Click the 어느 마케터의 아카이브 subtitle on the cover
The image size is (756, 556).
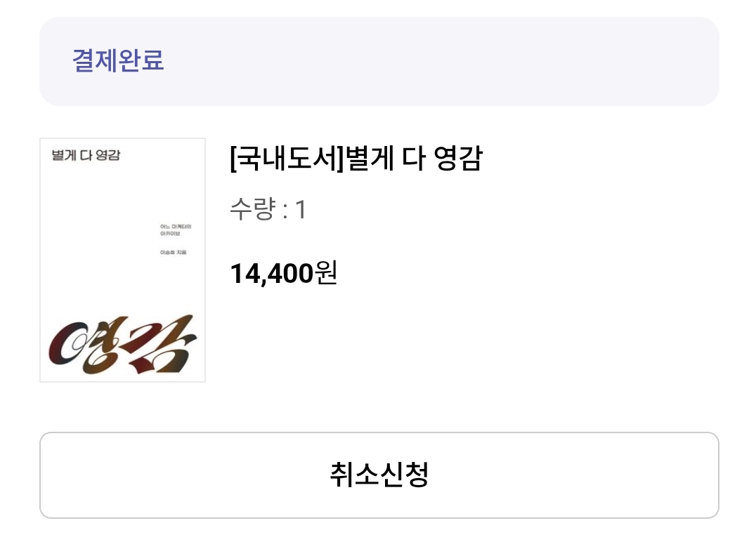click(176, 230)
